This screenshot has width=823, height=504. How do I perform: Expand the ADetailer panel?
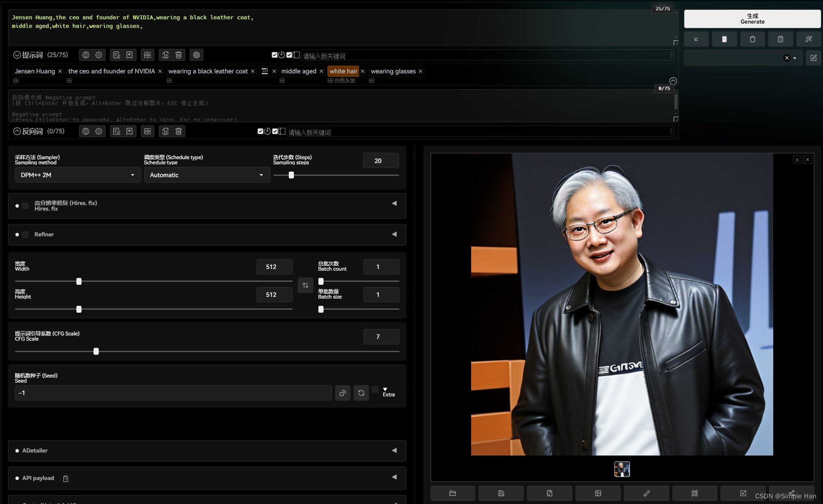207,451
